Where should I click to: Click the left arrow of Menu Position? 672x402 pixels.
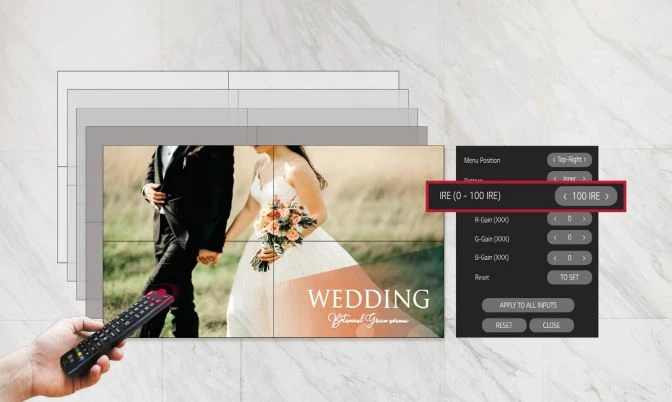click(553, 160)
